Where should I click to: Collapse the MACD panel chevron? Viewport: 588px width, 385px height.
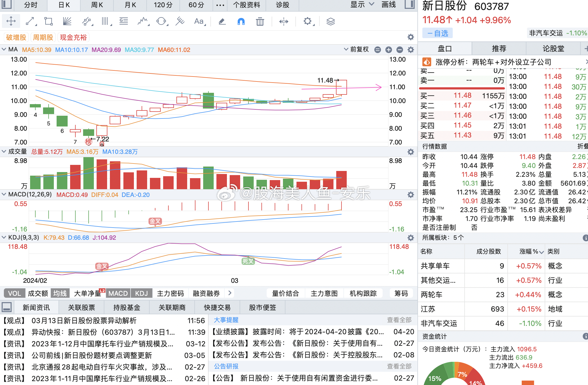point(4,194)
